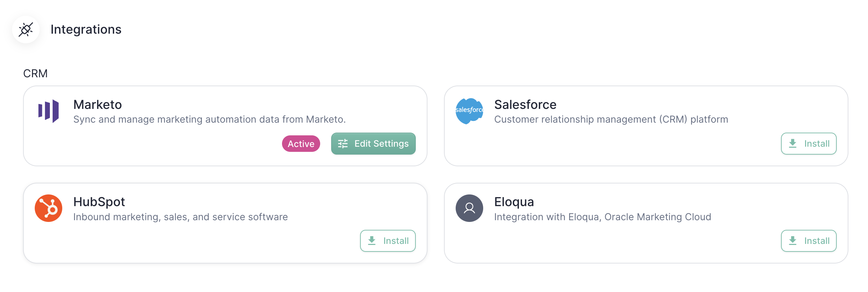This screenshot has width=868, height=292.
Task: Open Edit Settings for Marketo
Action: tap(373, 144)
